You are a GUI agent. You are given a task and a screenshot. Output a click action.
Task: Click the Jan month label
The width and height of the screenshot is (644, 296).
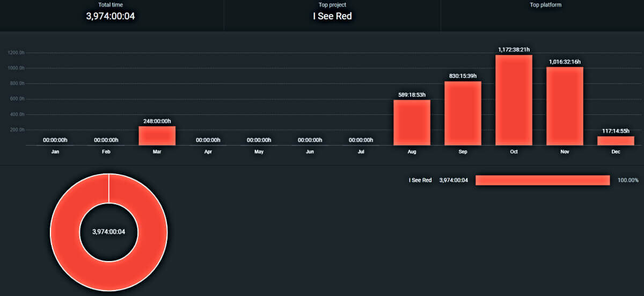pyautogui.click(x=55, y=152)
